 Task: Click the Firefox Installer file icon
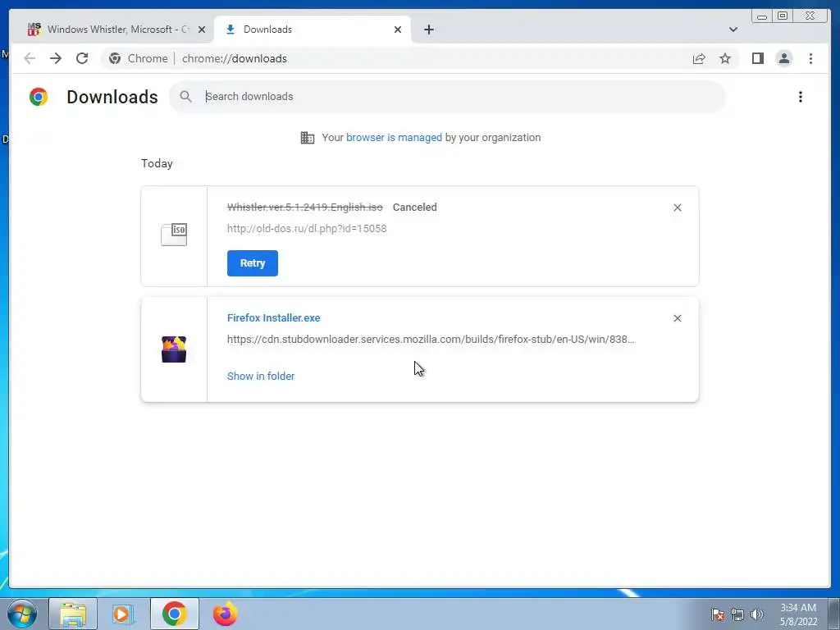[x=174, y=349]
